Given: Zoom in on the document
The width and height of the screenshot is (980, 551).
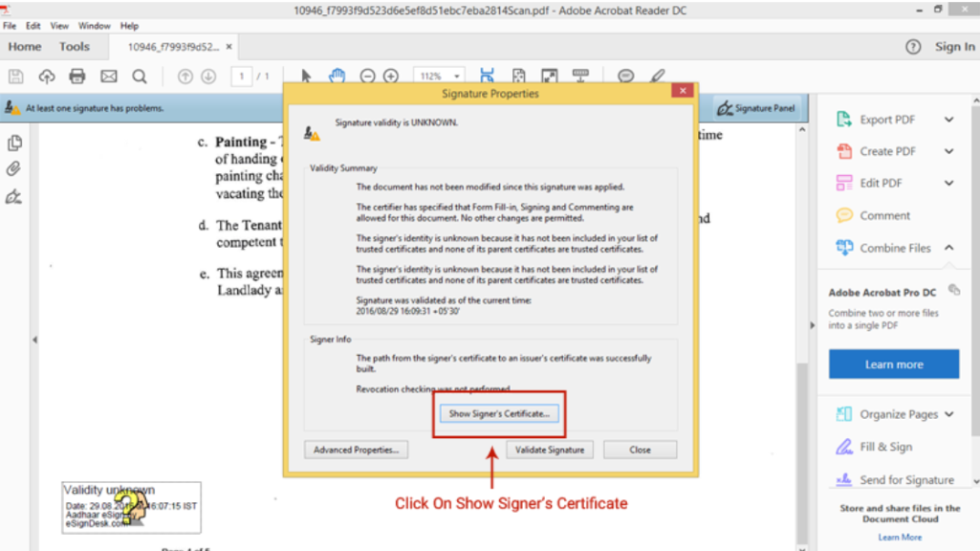Looking at the screenshot, I should click(390, 77).
